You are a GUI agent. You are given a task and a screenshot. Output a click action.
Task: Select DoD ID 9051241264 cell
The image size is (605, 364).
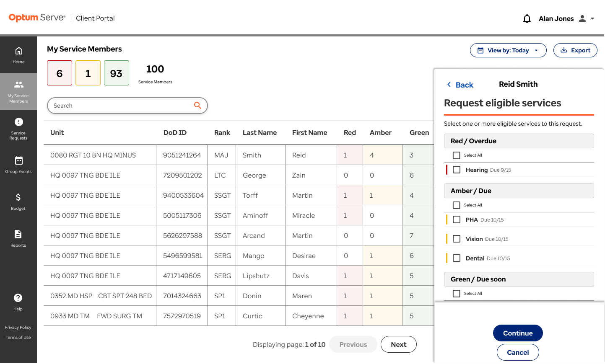coord(182,155)
